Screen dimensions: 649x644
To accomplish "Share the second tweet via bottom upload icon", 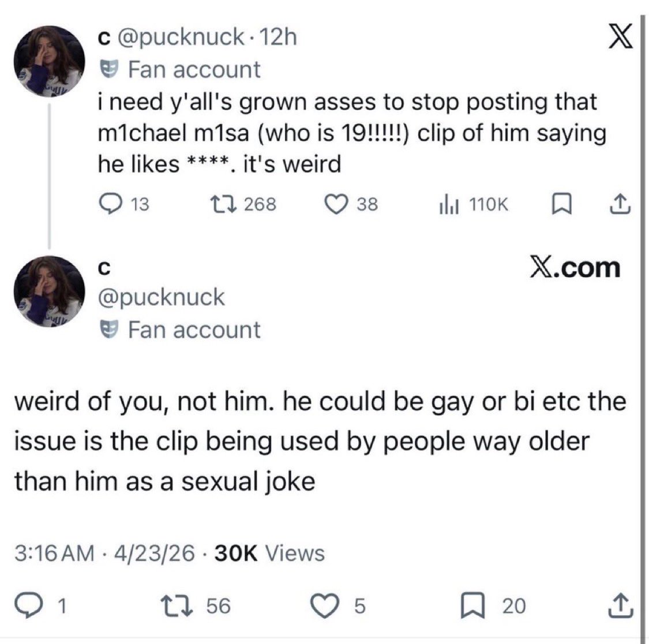I will 620,605.
